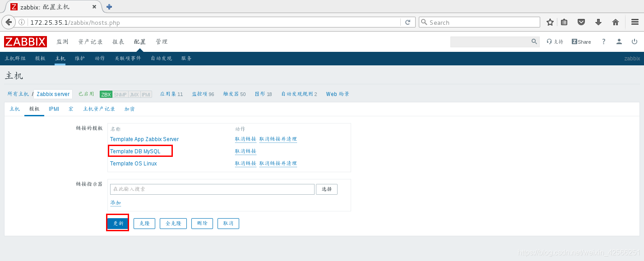Open the 监测 top menu
The height and width of the screenshot is (261, 644).
coord(62,41)
